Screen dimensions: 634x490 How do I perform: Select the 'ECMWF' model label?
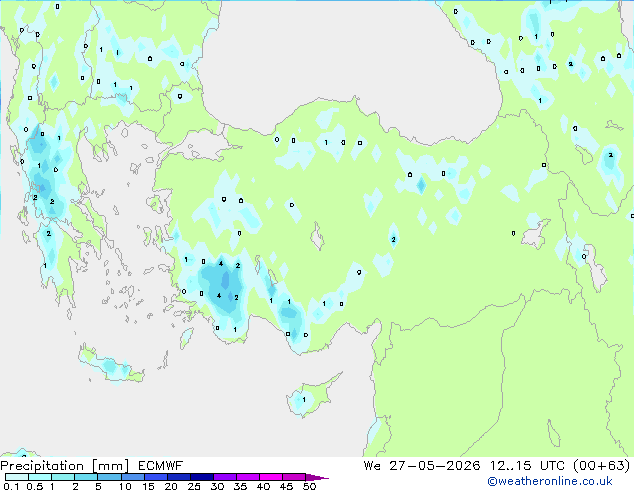161,466
